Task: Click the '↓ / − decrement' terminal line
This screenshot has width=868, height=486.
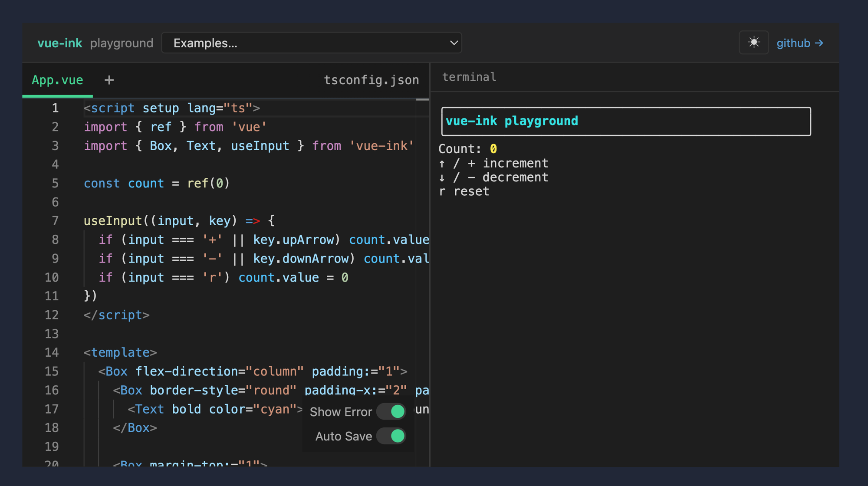Action: point(493,177)
